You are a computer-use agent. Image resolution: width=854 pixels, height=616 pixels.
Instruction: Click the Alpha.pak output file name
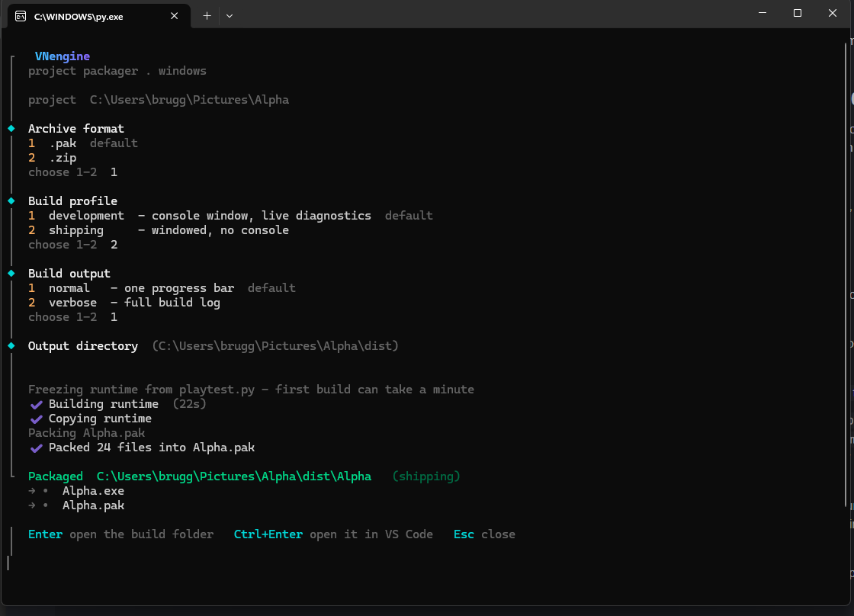click(93, 505)
